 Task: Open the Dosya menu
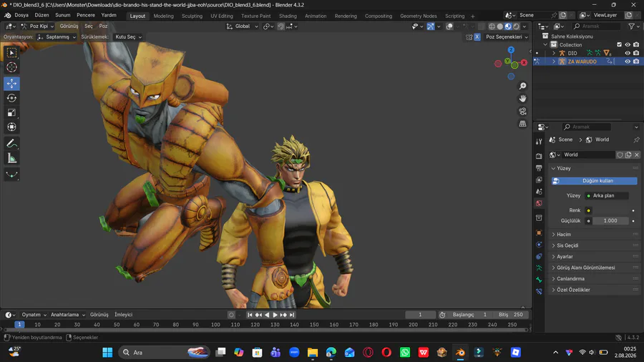tap(21, 15)
